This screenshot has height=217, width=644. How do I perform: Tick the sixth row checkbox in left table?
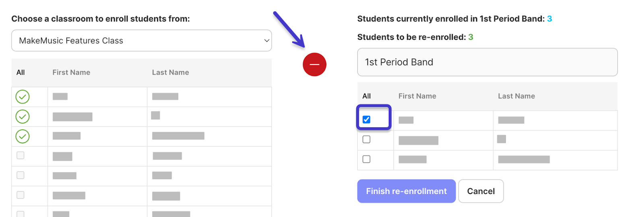click(21, 195)
